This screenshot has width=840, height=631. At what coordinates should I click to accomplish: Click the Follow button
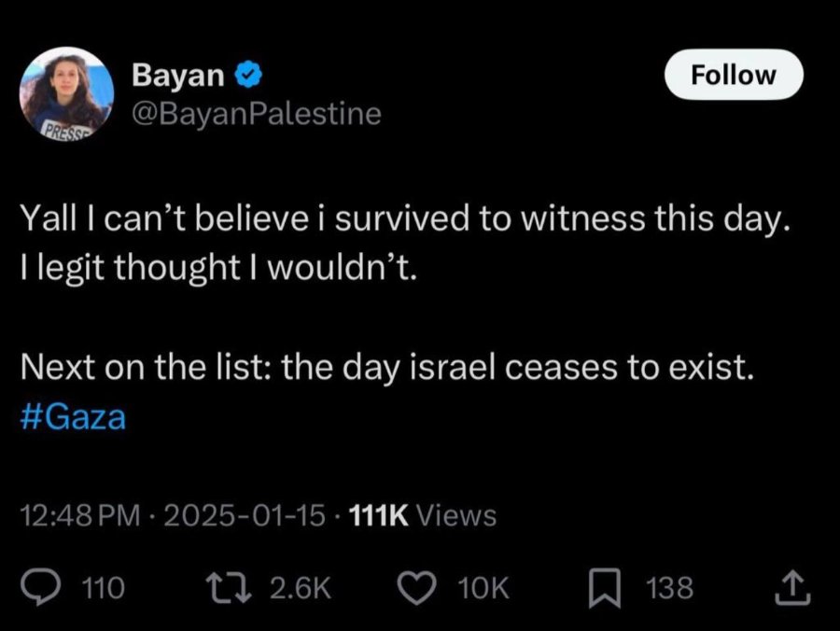(x=734, y=75)
